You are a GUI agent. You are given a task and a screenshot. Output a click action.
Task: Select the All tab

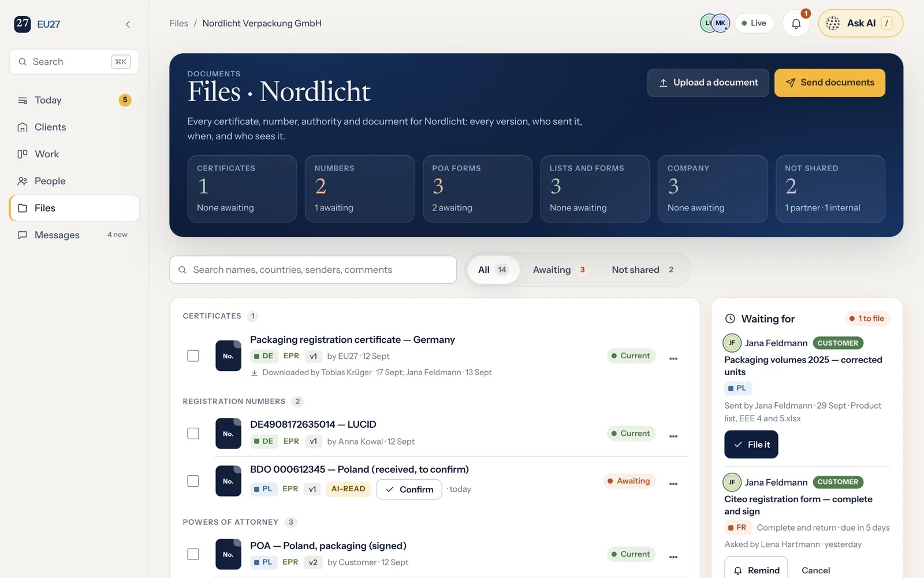pyautogui.click(x=493, y=270)
